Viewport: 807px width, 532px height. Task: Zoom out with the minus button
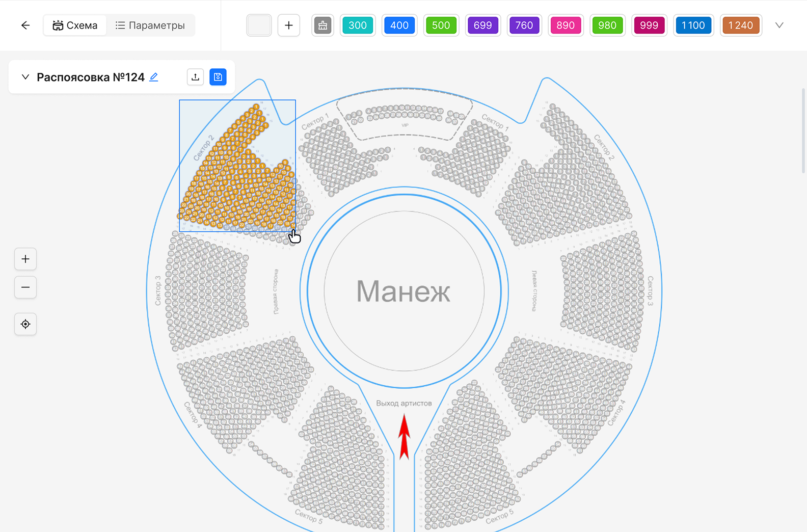click(x=25, y=287)
